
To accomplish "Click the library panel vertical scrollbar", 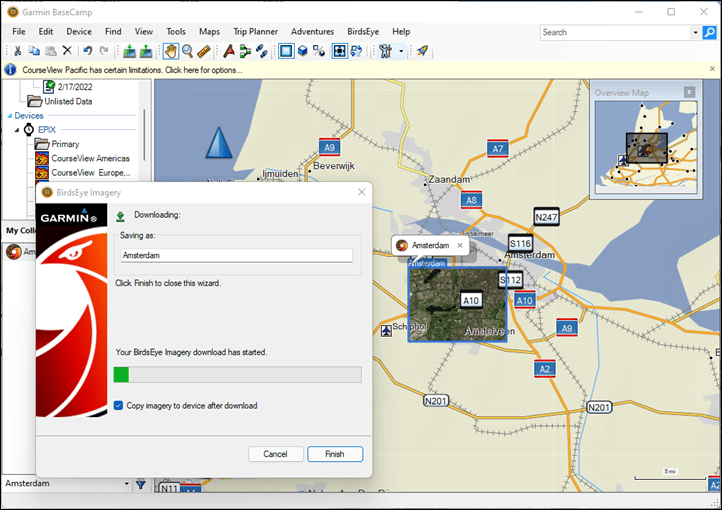I will click(x=144, y=134).
